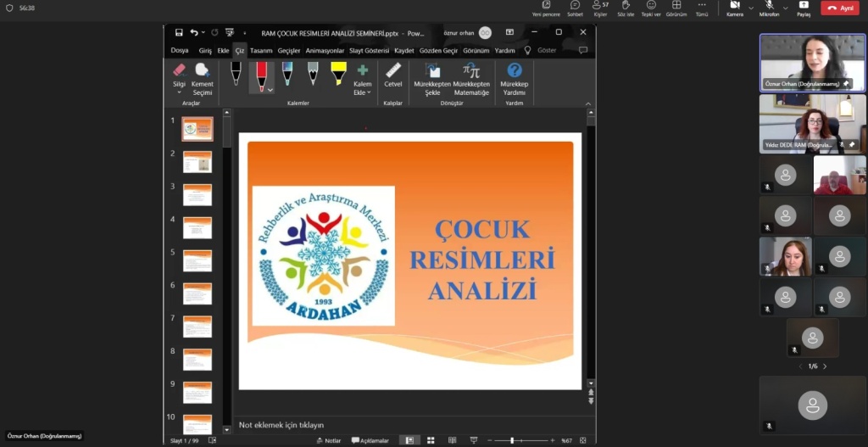The image size is (868, 447).
Task: Pick the black pen
Action: point(236,74)
